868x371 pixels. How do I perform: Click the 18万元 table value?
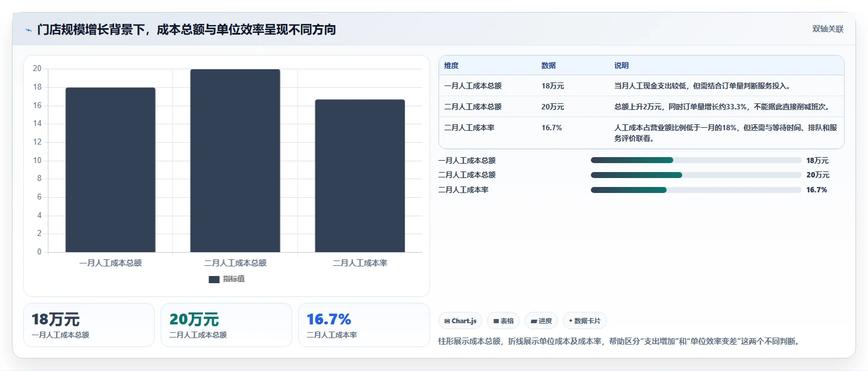coord(553,86)
